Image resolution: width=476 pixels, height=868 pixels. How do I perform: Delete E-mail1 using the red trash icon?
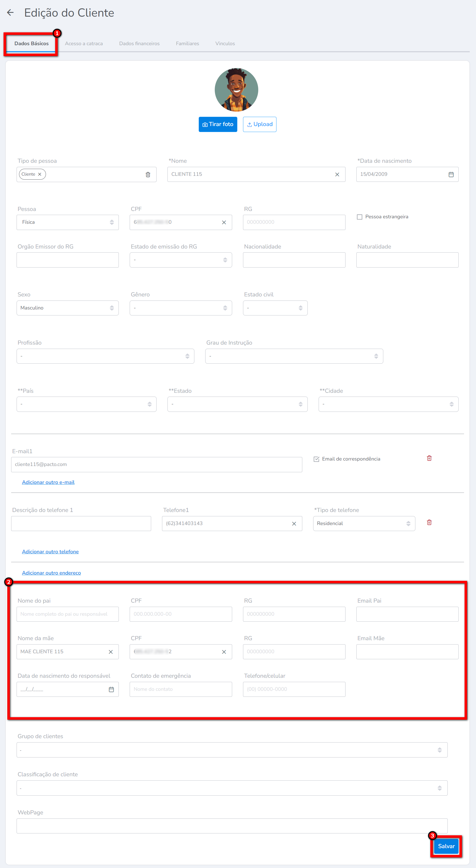429,458
